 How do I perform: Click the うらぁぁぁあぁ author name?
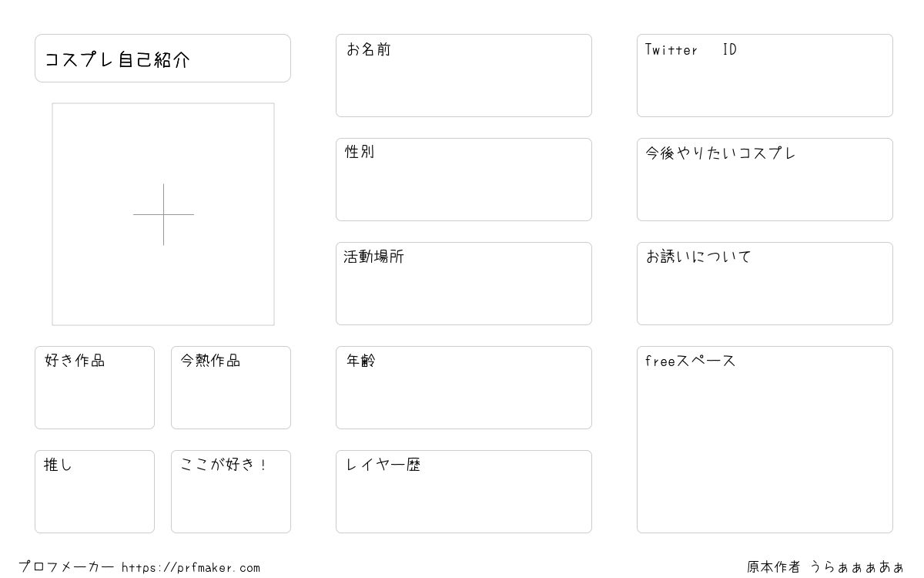tap(856, 567)
